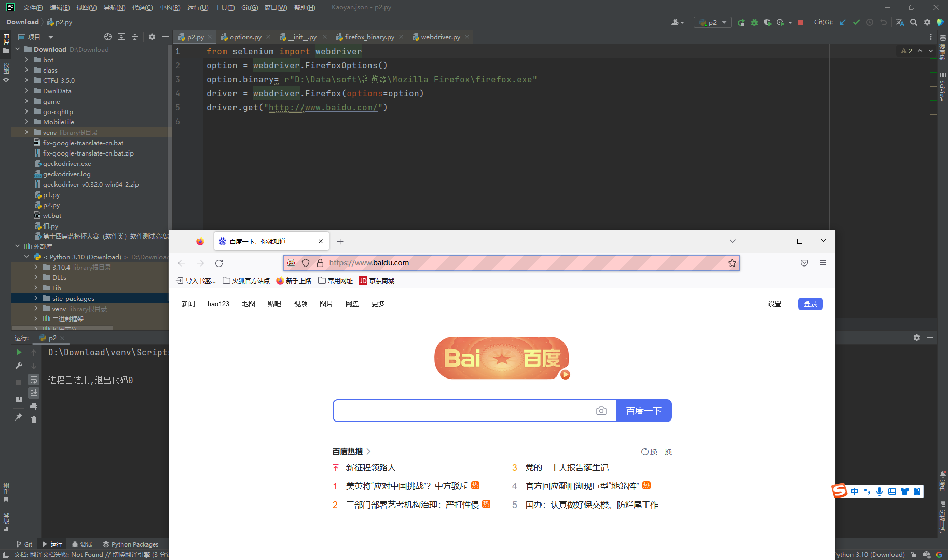Toggle scroll-to-end icon in Run console
This screenshot has width=948, height=560.
(34, 393)
